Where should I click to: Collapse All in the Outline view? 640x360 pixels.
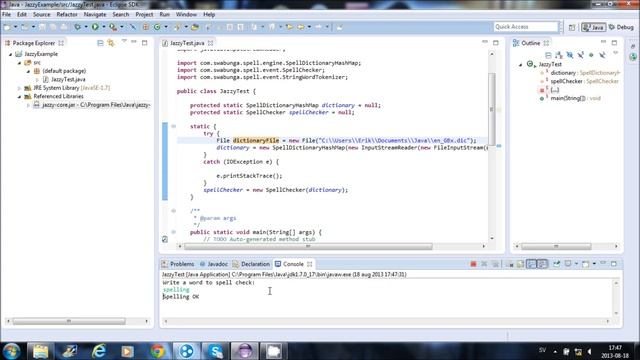[548, 55]
